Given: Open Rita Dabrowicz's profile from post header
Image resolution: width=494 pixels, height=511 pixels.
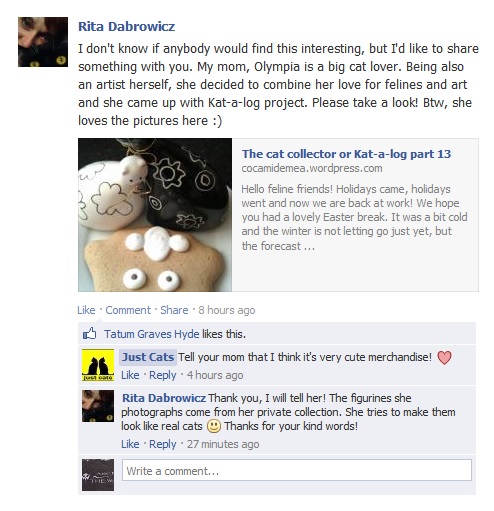Looking at the screenshot, I should tap(126, 26).
